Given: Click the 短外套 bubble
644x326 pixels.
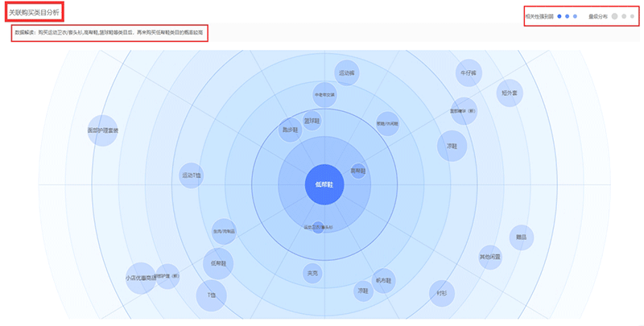Looking at the screenshot, I should [510, 93].
